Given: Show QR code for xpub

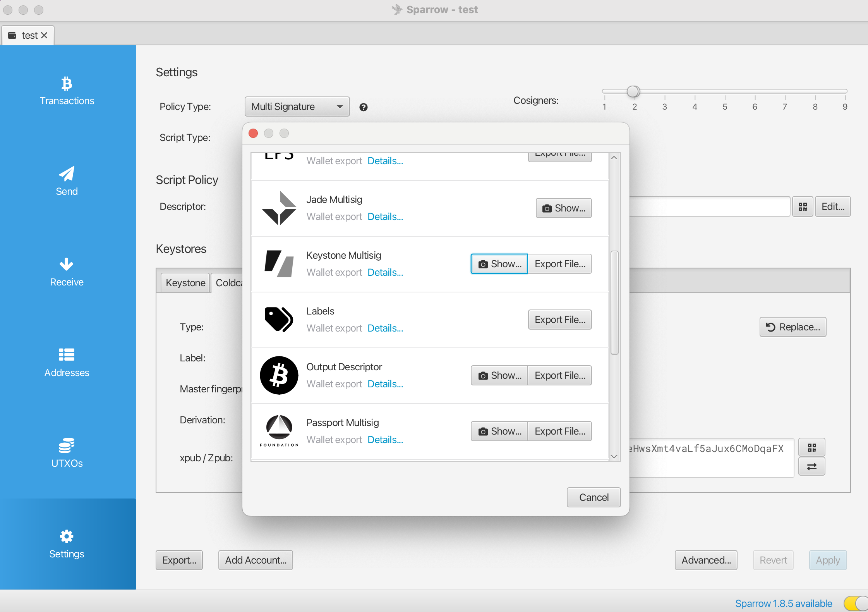Looking at the screenshot, I should 811,448.
